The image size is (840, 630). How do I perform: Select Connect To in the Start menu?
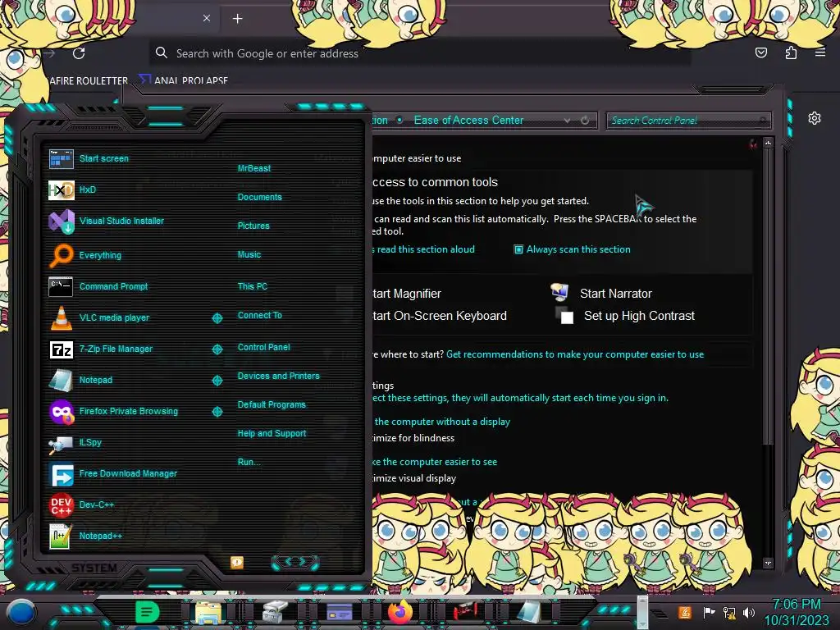pyautogui.click(x=259, y=316)
